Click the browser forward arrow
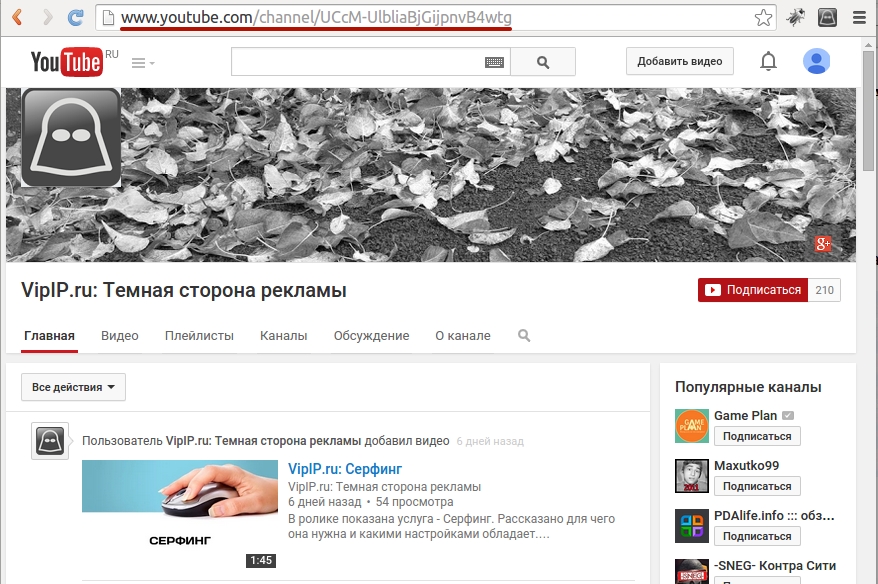 48,18
